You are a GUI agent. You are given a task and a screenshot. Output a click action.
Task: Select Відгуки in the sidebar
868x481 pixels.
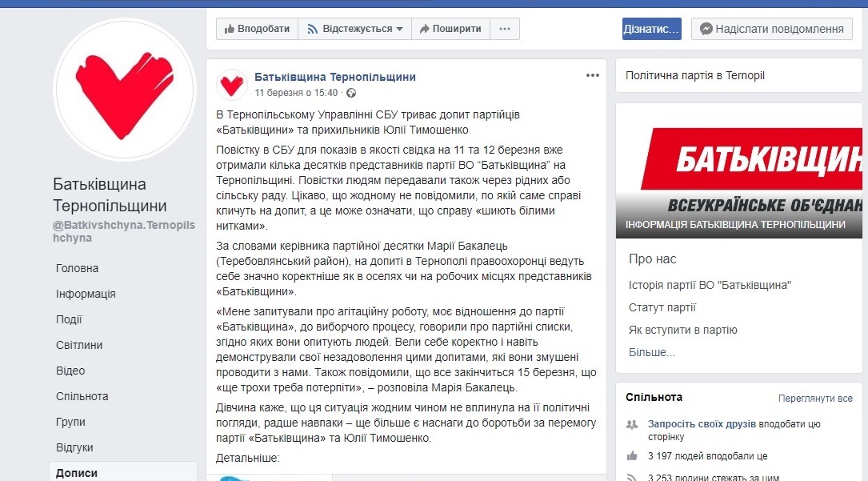[74, 448]
